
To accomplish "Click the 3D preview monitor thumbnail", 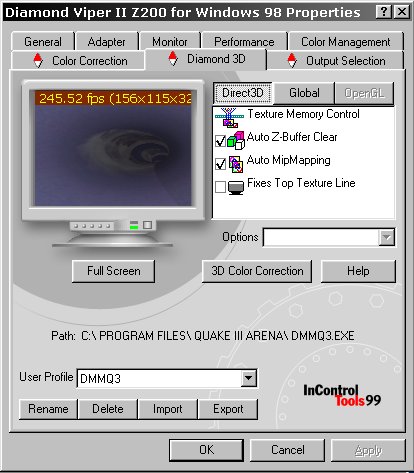I will point(113,148).
